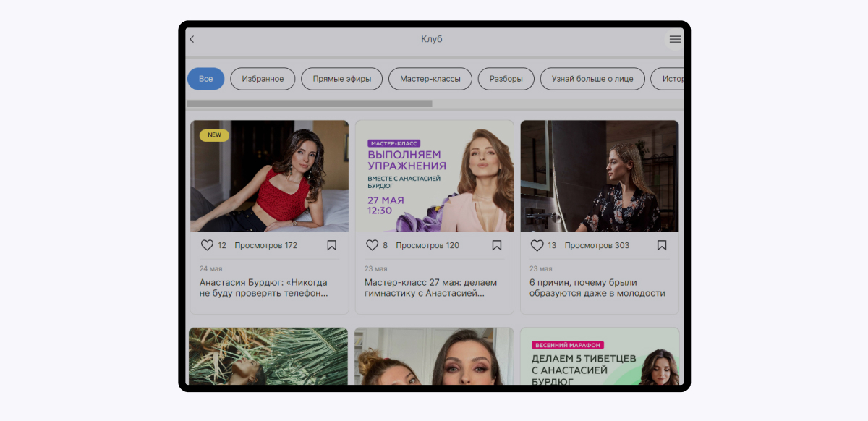This screenshot has height=421, width=868.
Task: Open the Весенний марафон banner thumbnail
Action: click(600, 356)
